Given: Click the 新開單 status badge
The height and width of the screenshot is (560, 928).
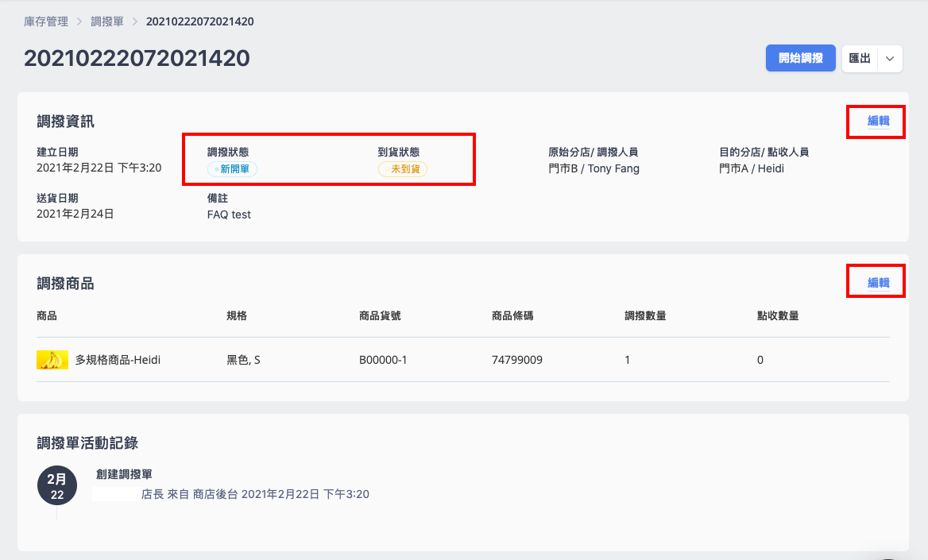Looking at the screenshot, I should pyautogui.click(x=232, y=168).
